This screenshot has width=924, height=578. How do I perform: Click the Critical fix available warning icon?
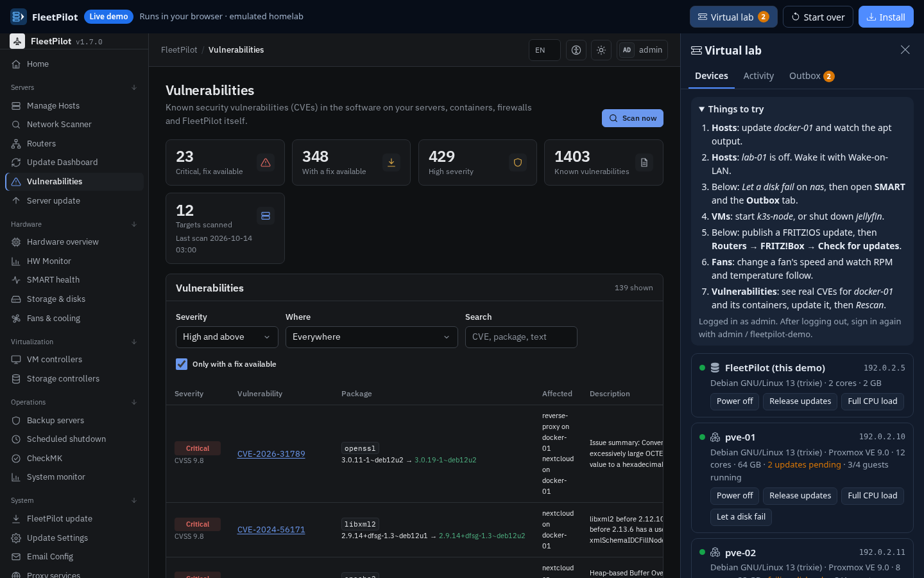point(266,162)
